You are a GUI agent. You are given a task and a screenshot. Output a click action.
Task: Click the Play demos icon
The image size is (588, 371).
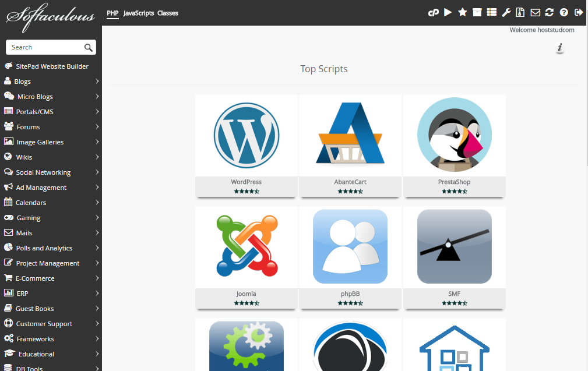coord(448,12)
